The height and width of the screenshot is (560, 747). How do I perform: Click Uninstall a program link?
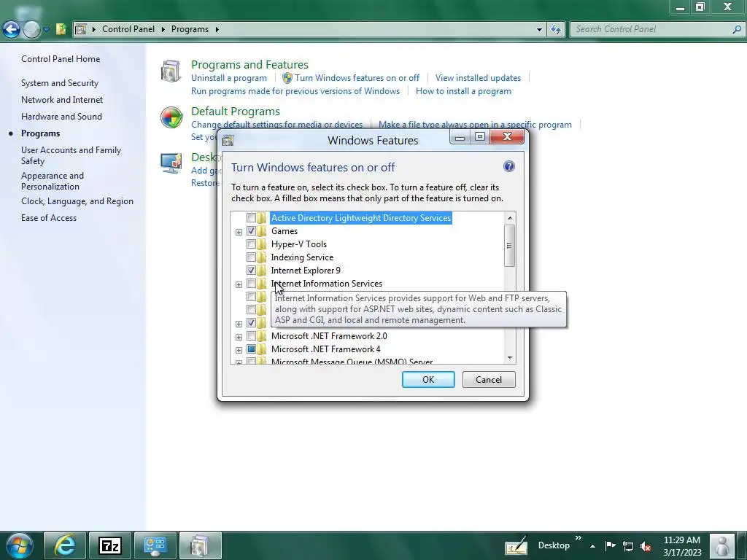coord(228,77)
